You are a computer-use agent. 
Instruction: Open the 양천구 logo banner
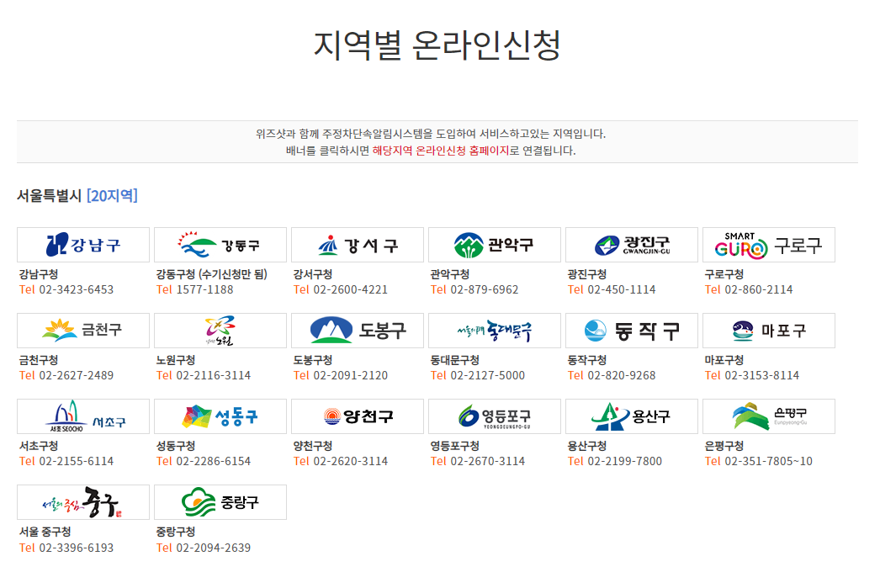coord(358,416)
